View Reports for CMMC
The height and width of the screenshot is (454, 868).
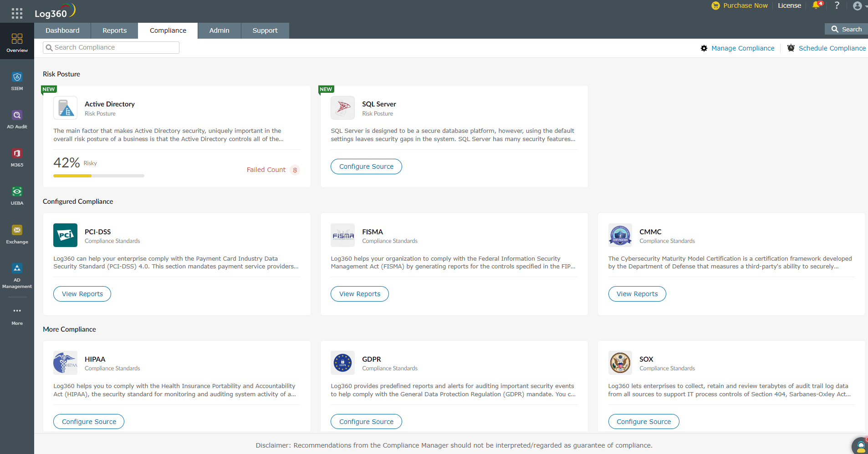pyautogui.click(x=637, y=294)
